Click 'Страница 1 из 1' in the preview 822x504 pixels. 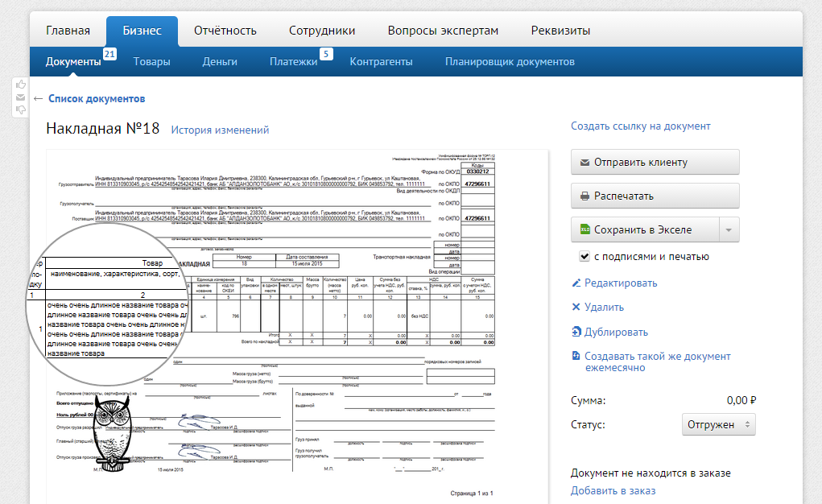[472, 493]
